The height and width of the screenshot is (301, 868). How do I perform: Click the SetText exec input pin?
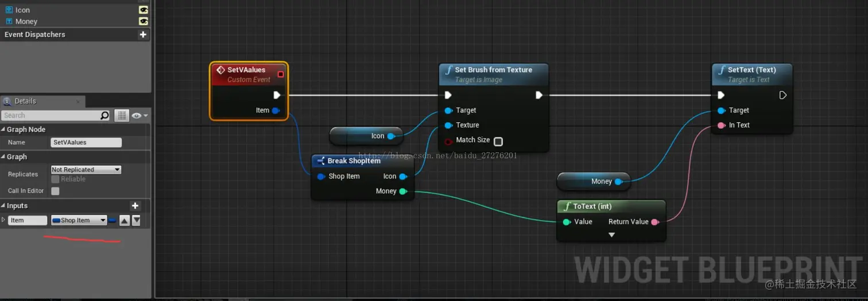point(721,95)
